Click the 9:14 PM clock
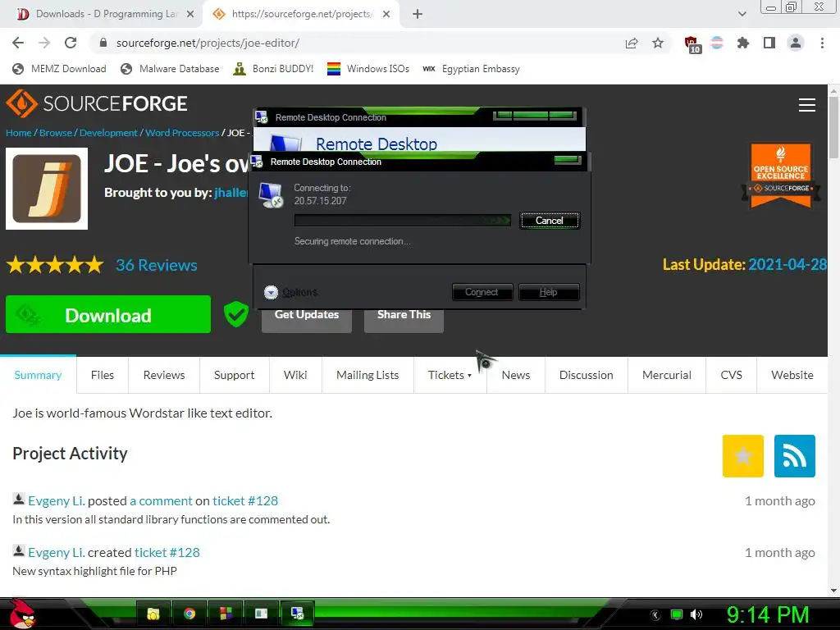Screen dimensions: 840x630 768,614
